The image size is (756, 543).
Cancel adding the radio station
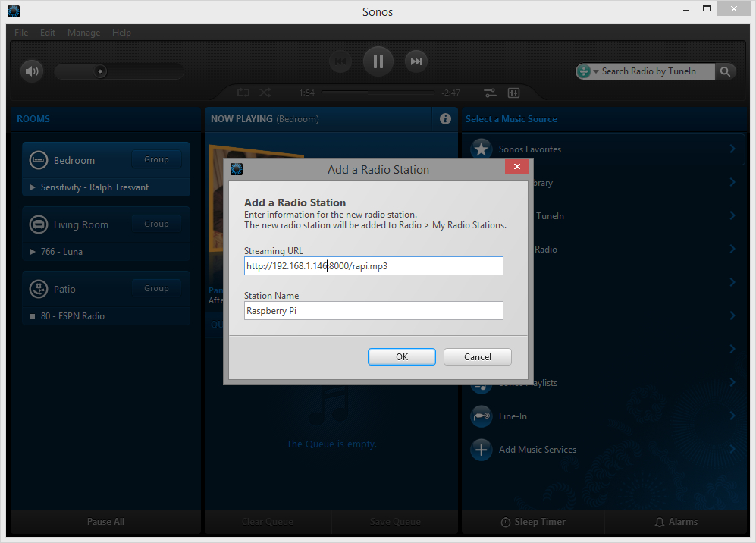pos(477,357)
